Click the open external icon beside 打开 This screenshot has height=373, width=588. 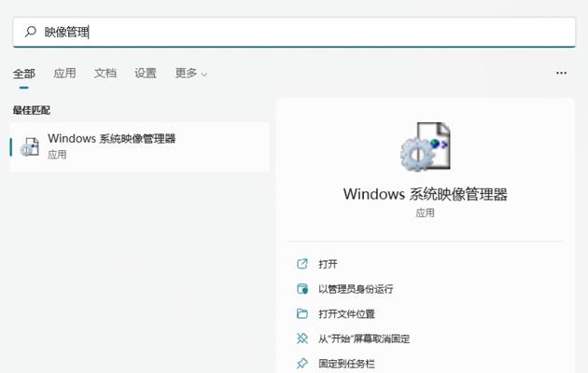(x=302, y=264)
